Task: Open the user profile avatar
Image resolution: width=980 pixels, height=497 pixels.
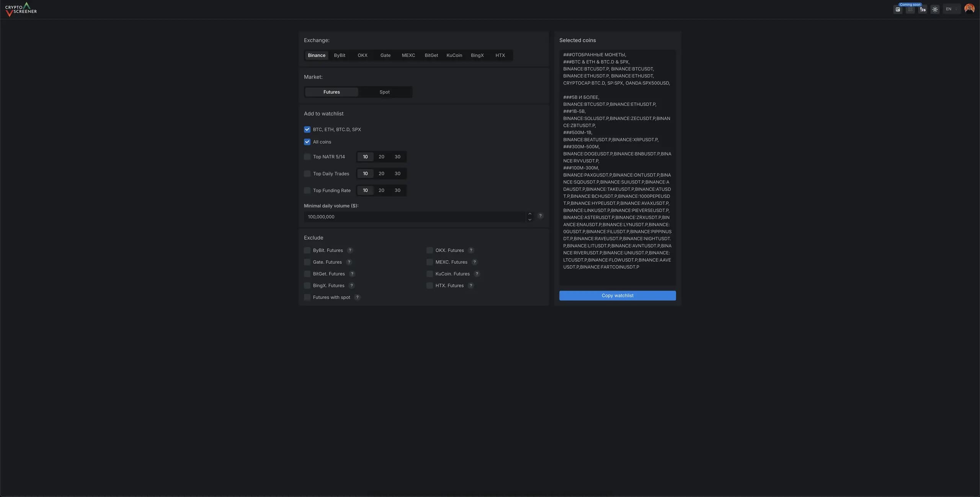Action: tap(969, 8)
